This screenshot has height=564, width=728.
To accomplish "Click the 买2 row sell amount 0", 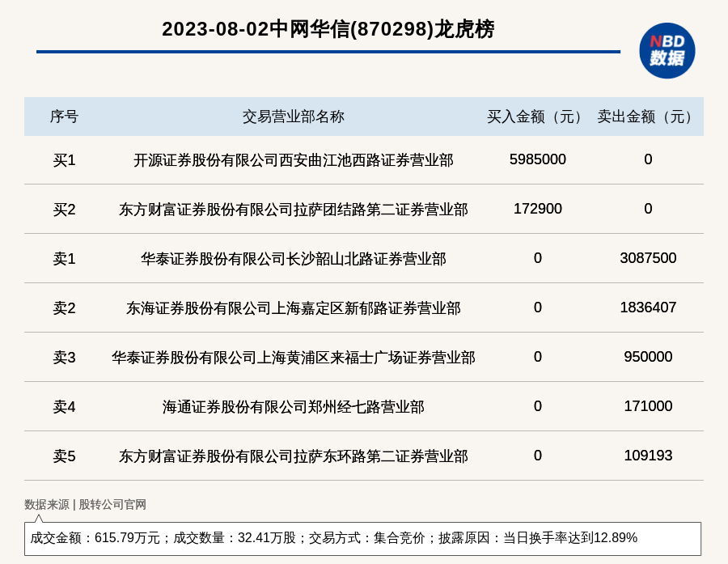I will (648, 209).
